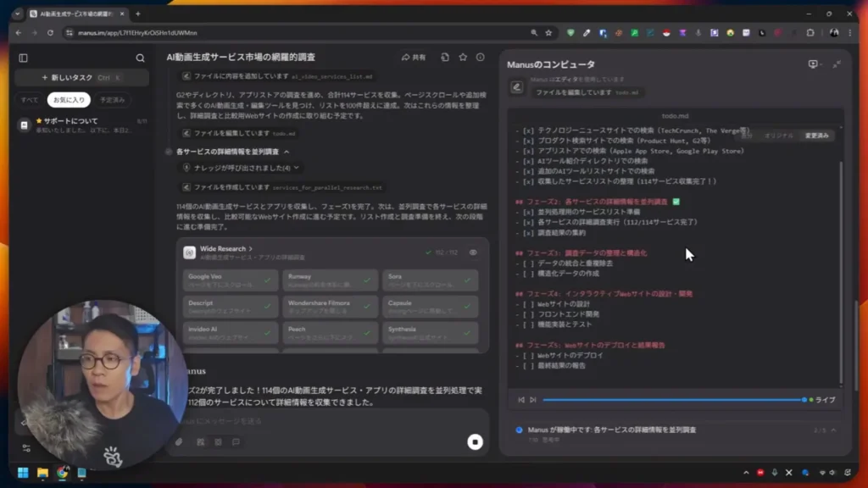
Task: Click the paperclip attach icon
Action: (179, 442)
